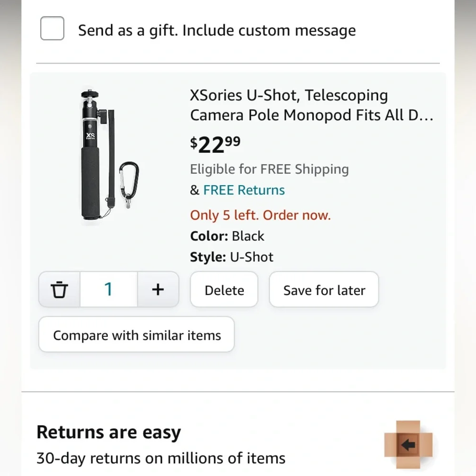Click the $22.99 price

point(215,145)
